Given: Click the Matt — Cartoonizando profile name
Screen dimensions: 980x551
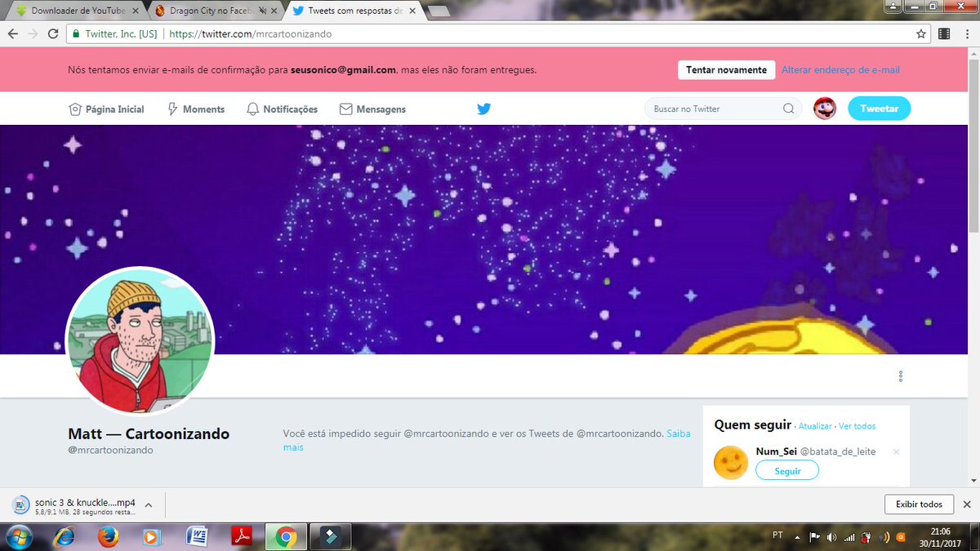Looking at the screenshot, I should click(149, 433).
